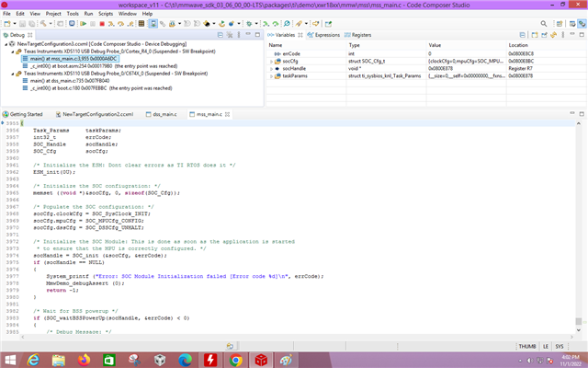Click the Load program toolbar icon
The width and height of the screenshot is (588, 368).
point(172,24)
